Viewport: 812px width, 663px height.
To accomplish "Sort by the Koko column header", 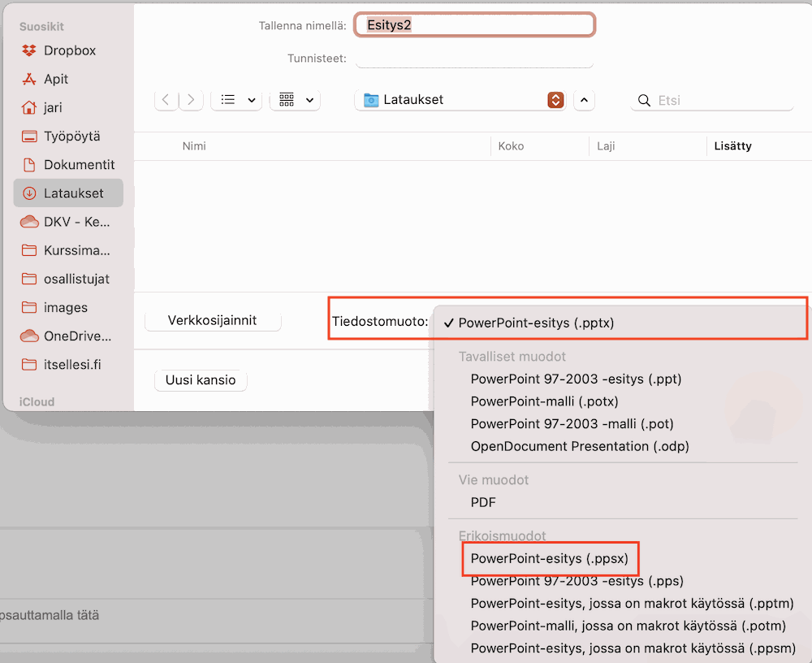I will [x=511, y=146].
